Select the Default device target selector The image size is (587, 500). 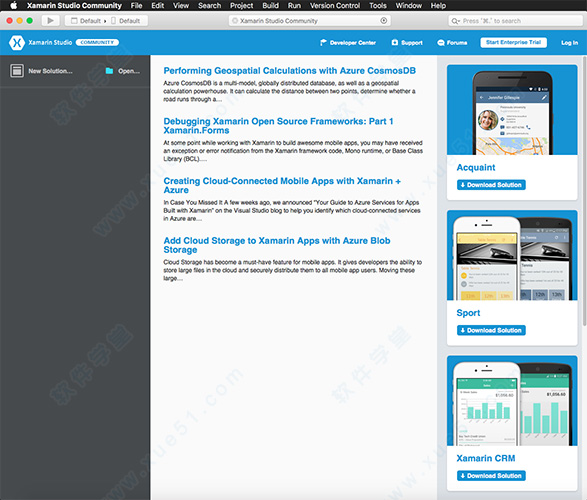(x=126, y=21)
